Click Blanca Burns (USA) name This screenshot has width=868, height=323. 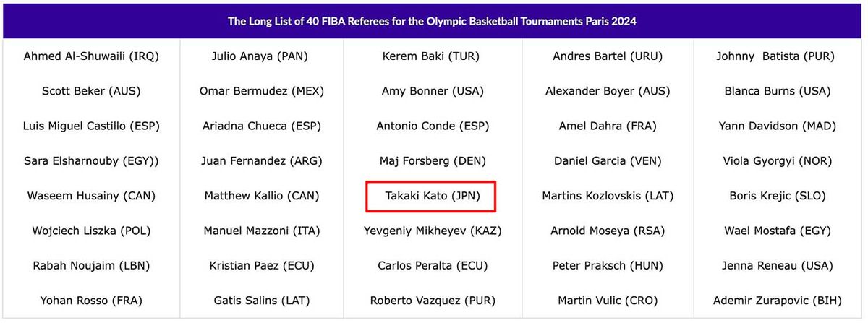[x=779, y=91]
